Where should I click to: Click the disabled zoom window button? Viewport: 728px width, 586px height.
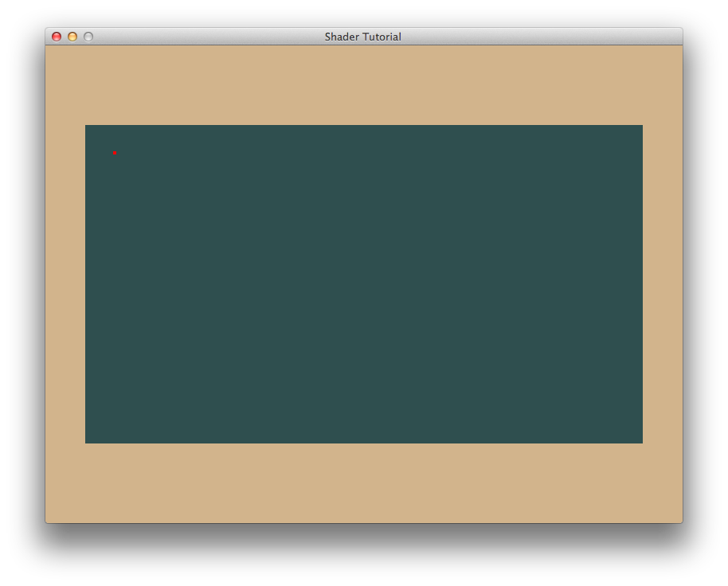pyautogui.click(x=88, y=37)
